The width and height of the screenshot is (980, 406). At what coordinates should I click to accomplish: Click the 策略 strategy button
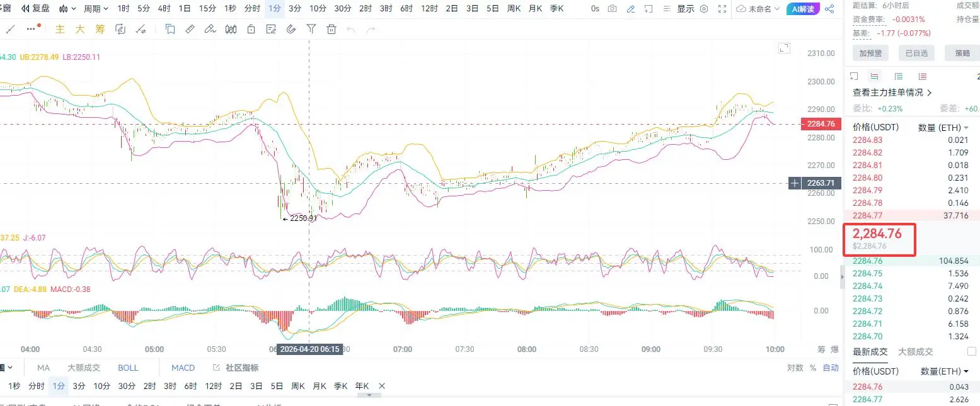[x=962, y=54]
